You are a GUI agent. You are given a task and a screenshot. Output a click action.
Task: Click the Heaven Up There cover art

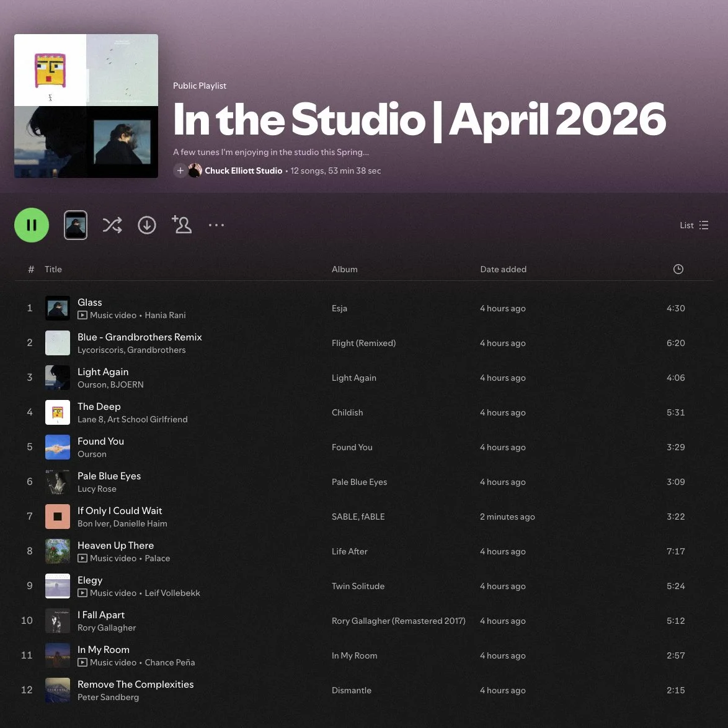tap(58, 551)
